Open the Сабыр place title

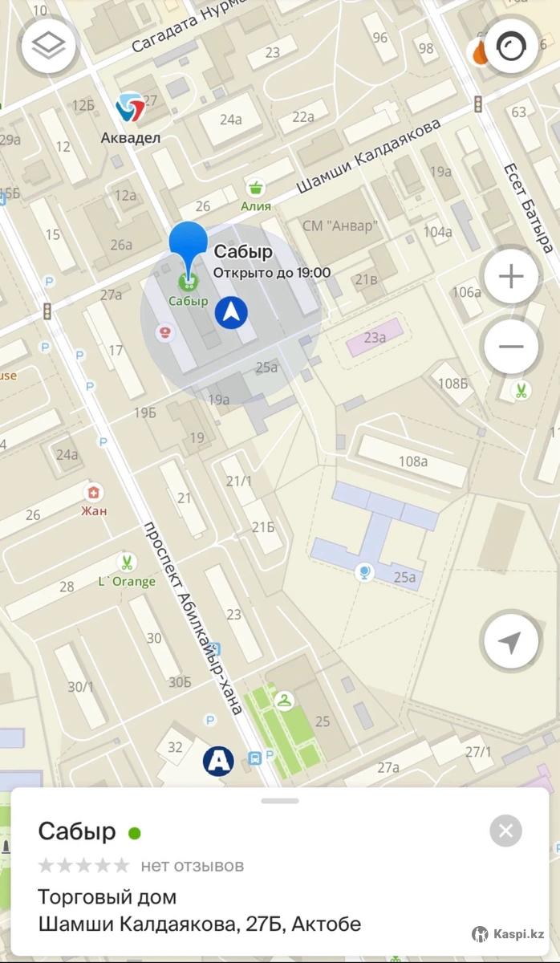(x=77, y=831)
